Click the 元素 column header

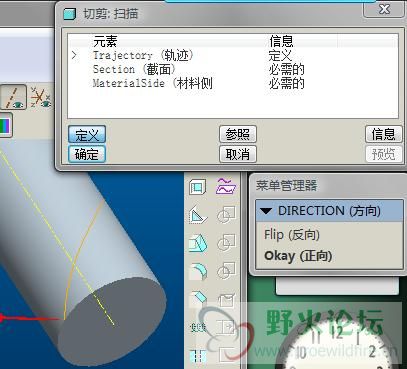pyautogui.click(x=105, y=42)
